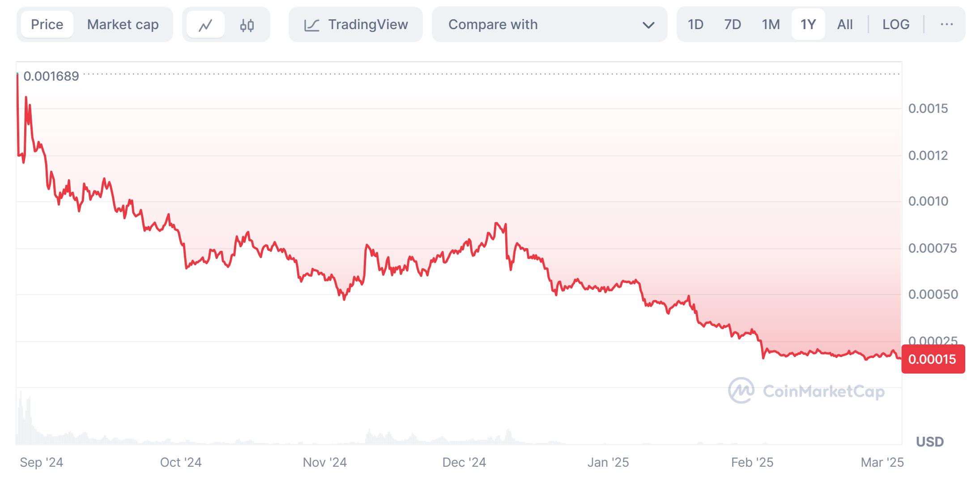
Task: Select the 7D time range
Action: (733, 25)
